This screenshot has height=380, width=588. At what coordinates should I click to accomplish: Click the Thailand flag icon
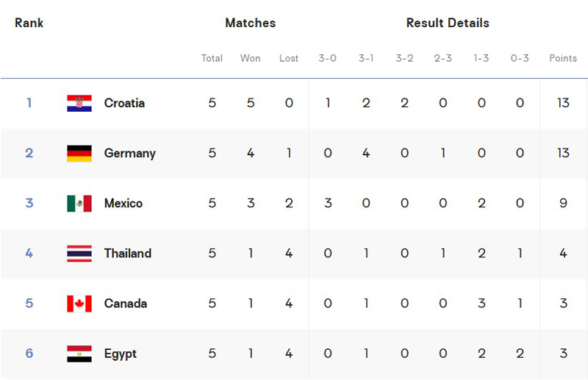tap(79, 253)
